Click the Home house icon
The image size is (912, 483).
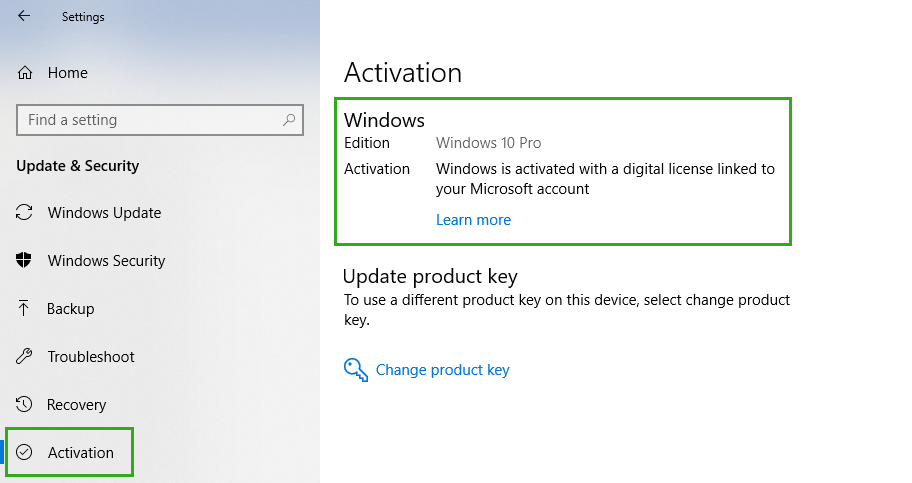coord(24,73)
